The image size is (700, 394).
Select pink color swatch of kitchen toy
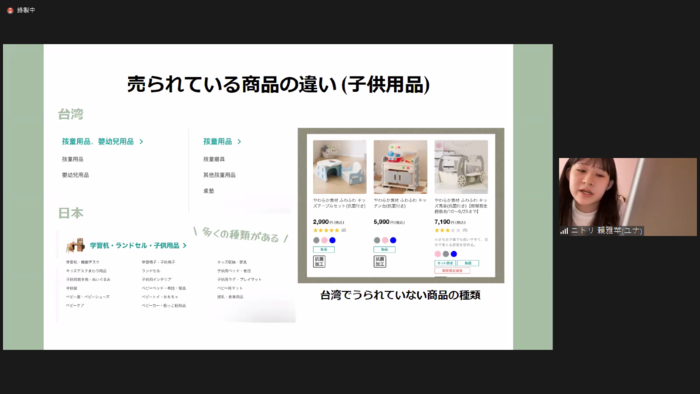pyautogui.click(x=385, y=240)
